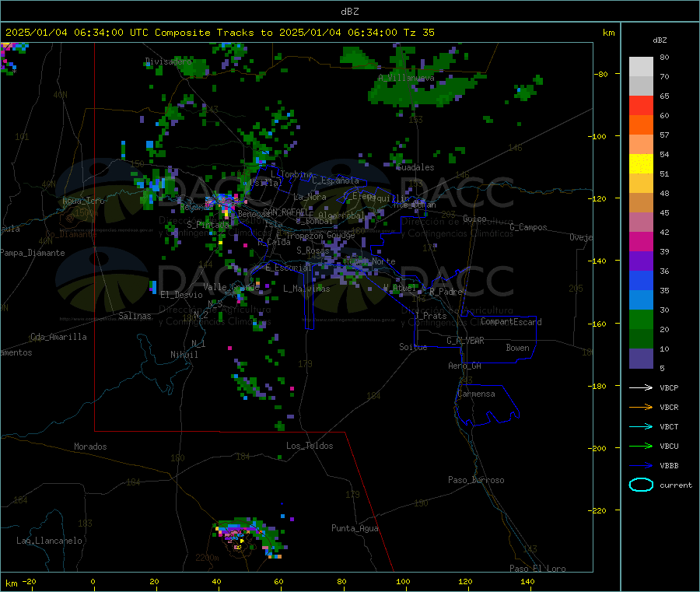Screen dimensions: 700x592
Task: Click the La_Nora map label
Action: click(310, 197)
